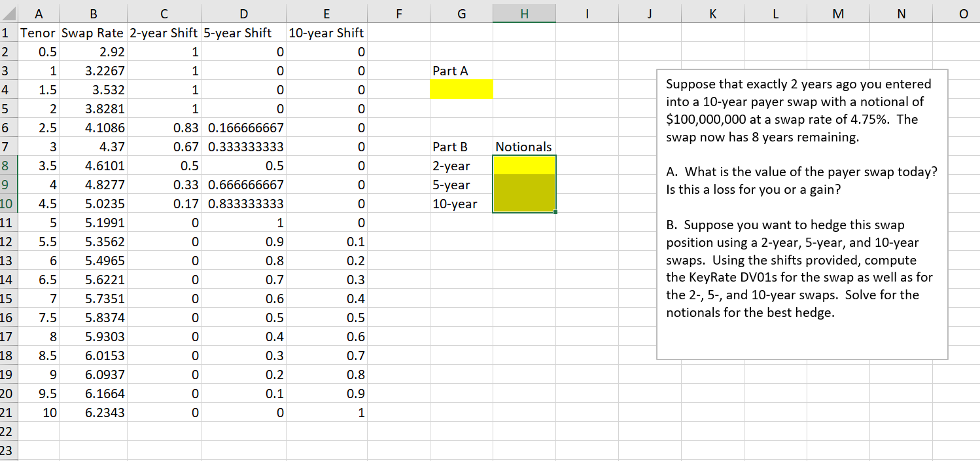Image resolution: width=980 pixels, height=461 pixels.
Task: Select swap rate cell 6.0153
Action: click(94, 356)
